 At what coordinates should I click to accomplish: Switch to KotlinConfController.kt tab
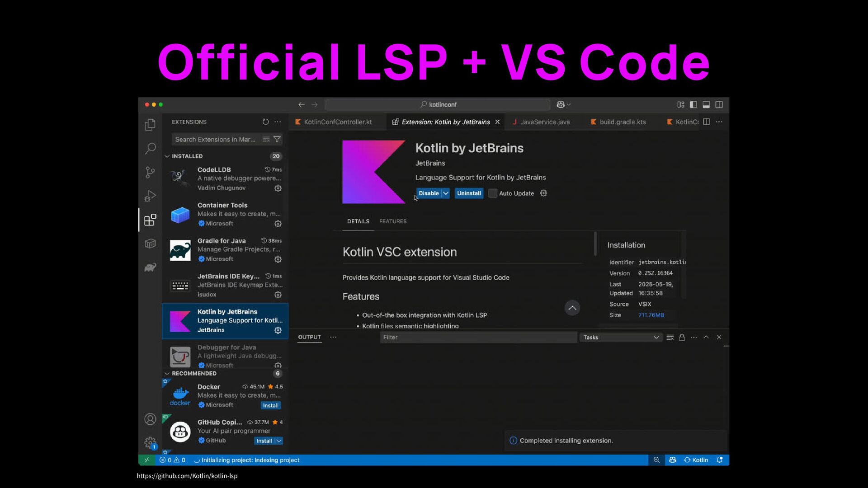coord(337,122)
